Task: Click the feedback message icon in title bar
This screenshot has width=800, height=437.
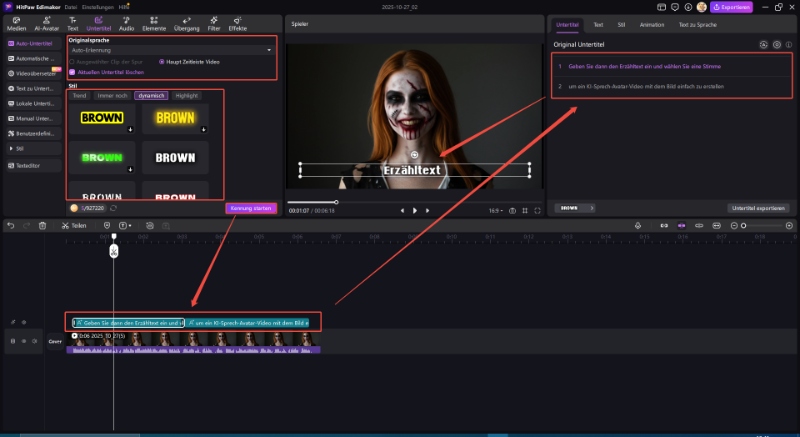Action: click(x=675, y=7)
